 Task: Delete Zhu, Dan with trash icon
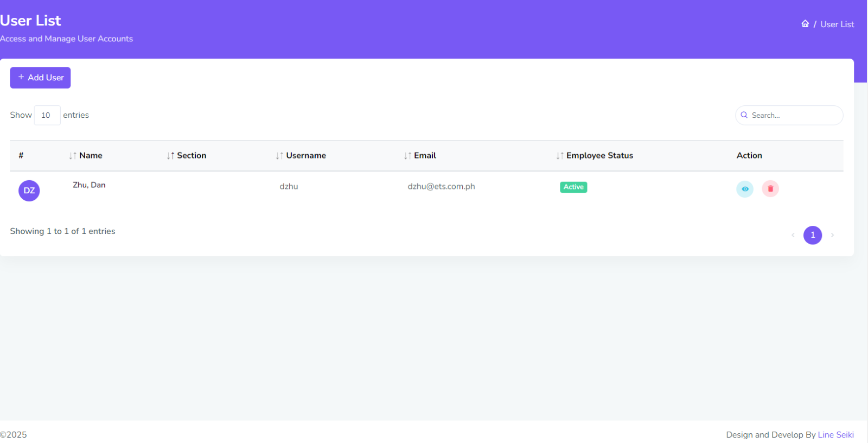pos(770,189)
